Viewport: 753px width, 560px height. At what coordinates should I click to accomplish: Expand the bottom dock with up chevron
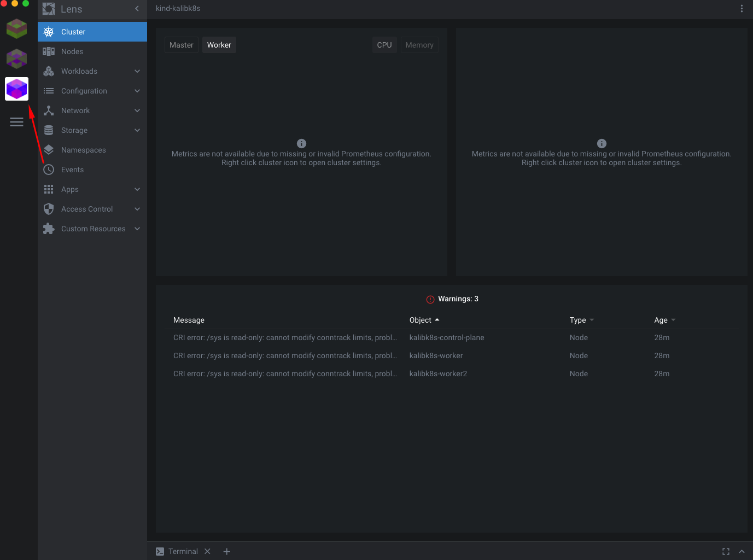pos(742,551)
